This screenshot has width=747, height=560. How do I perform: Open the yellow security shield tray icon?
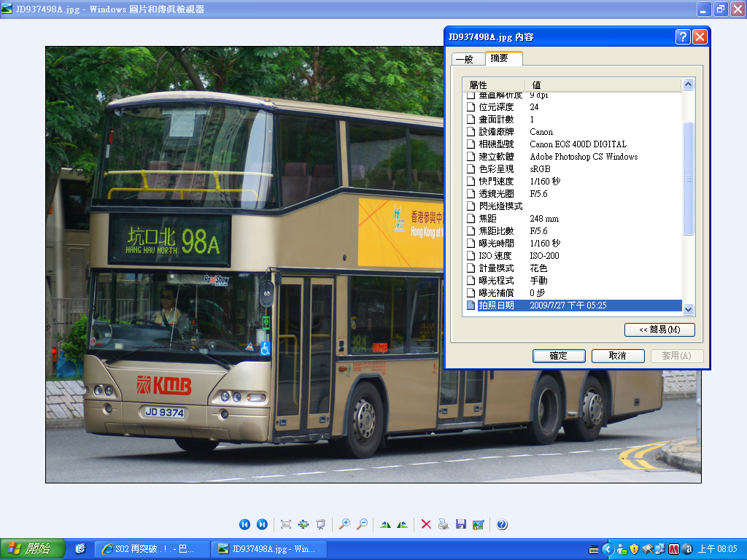[634, 550]
